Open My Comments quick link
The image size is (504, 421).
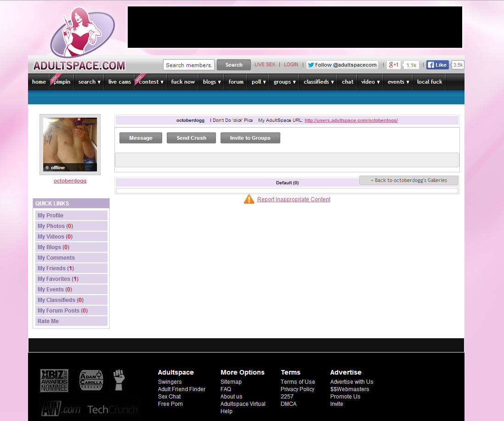[x=71, y=258]
